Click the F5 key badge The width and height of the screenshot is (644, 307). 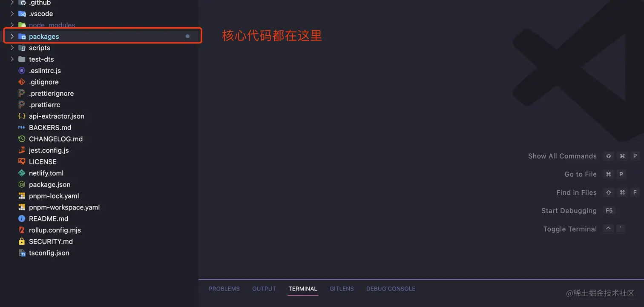click(x=609, y=211)
